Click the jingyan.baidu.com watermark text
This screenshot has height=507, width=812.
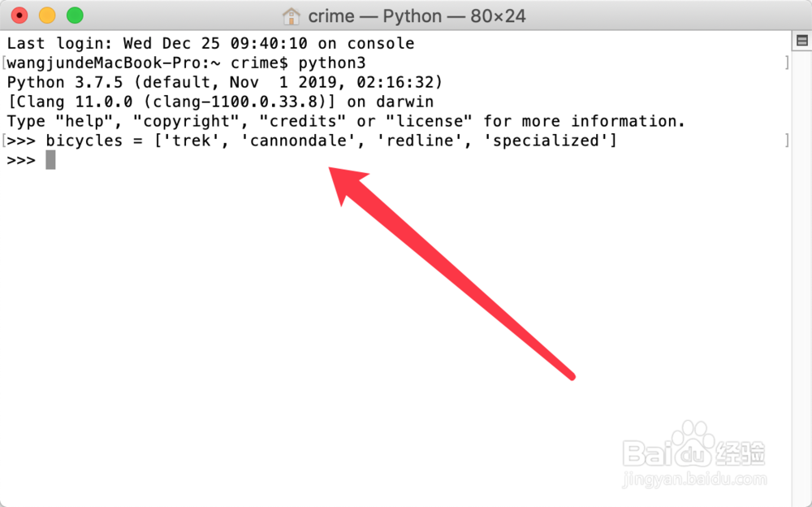pyautogui.click(x=694, y=479)
